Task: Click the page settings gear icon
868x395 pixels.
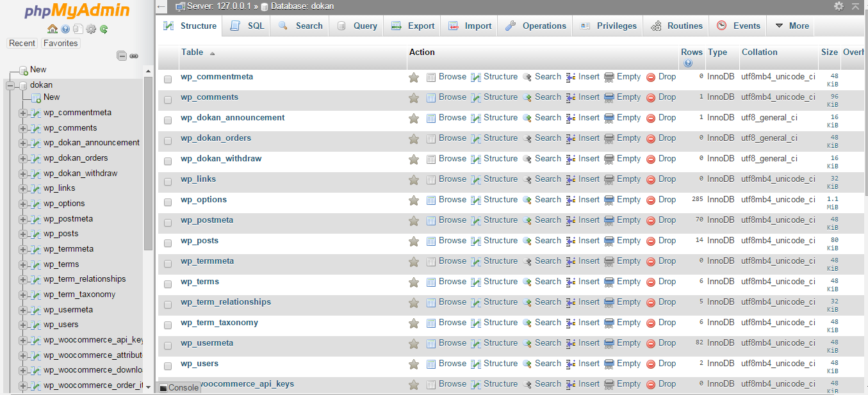Action: pyautogui.click(x=839, y=6)
